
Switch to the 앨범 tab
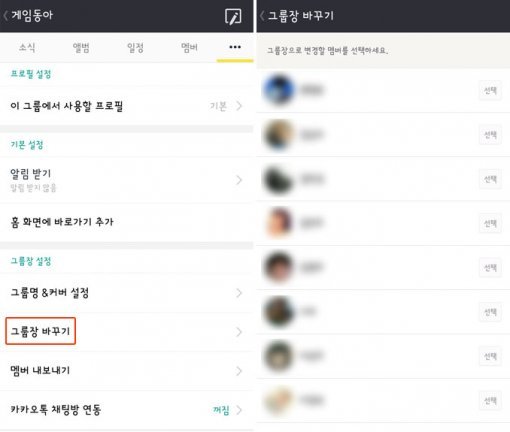(x=81, y=47)
